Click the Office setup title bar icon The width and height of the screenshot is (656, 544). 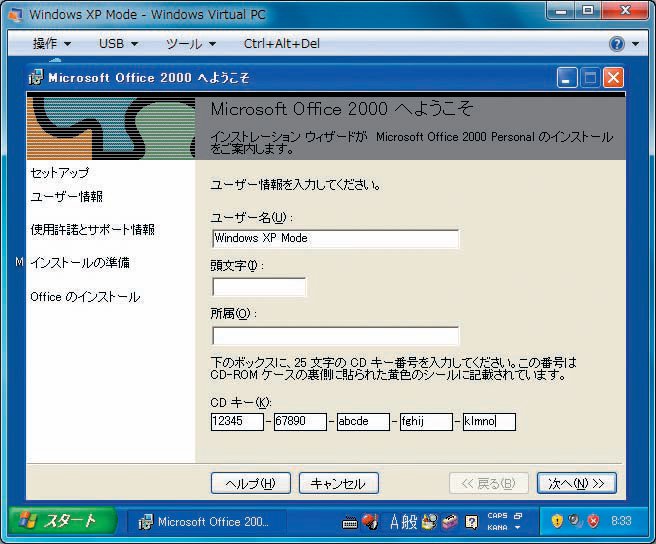(x=36, y=77)
